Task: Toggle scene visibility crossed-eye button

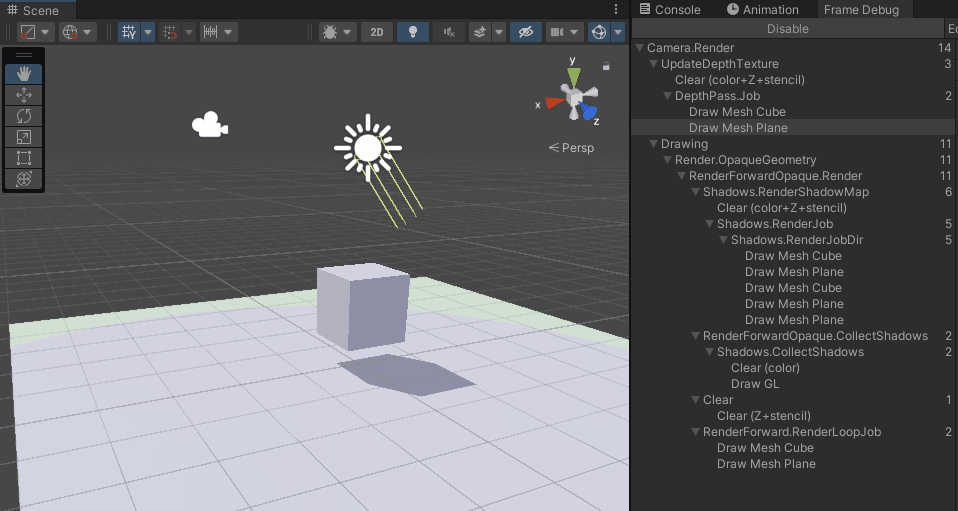Action: (526, 32)
